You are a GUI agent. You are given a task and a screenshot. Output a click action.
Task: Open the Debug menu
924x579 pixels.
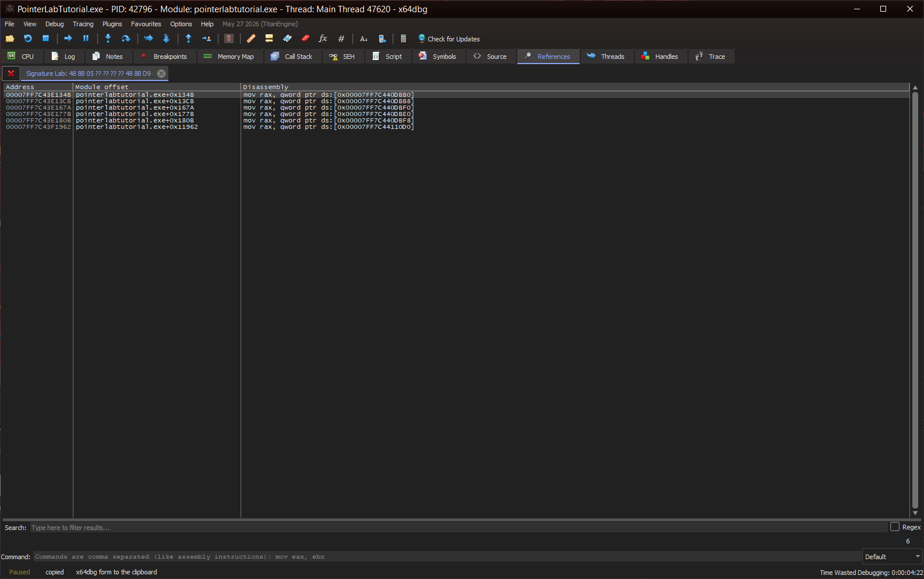click(x=54, y=24)
